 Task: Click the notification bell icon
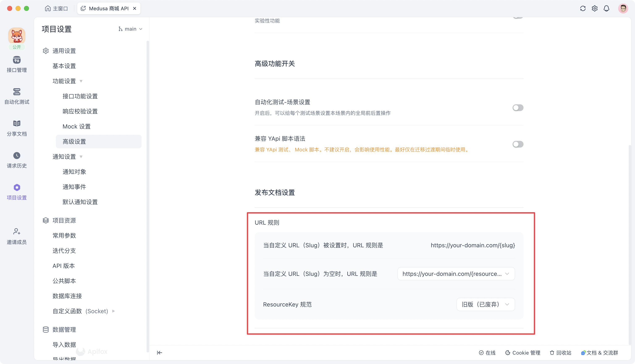tap(607, 8)
